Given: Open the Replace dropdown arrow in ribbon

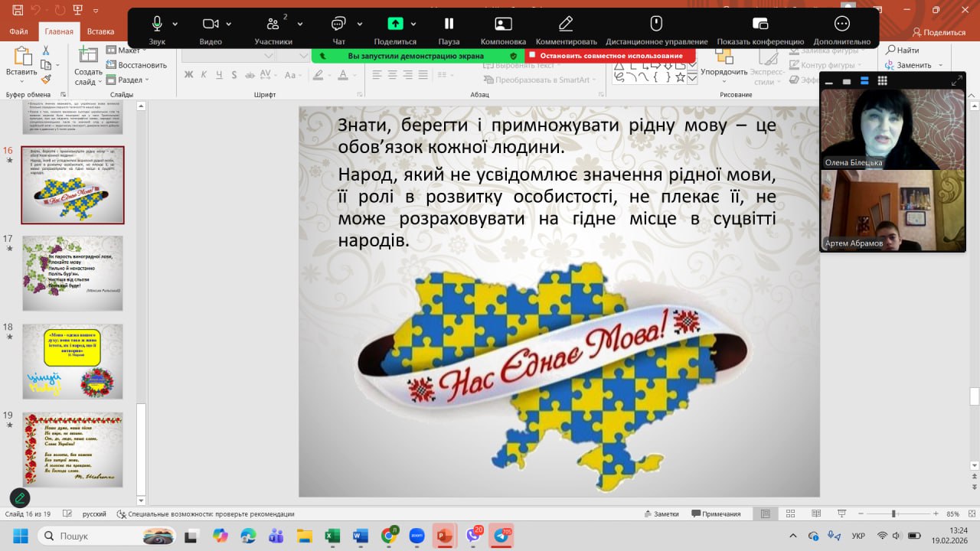Looking at the screenshot, I should 939,66.
